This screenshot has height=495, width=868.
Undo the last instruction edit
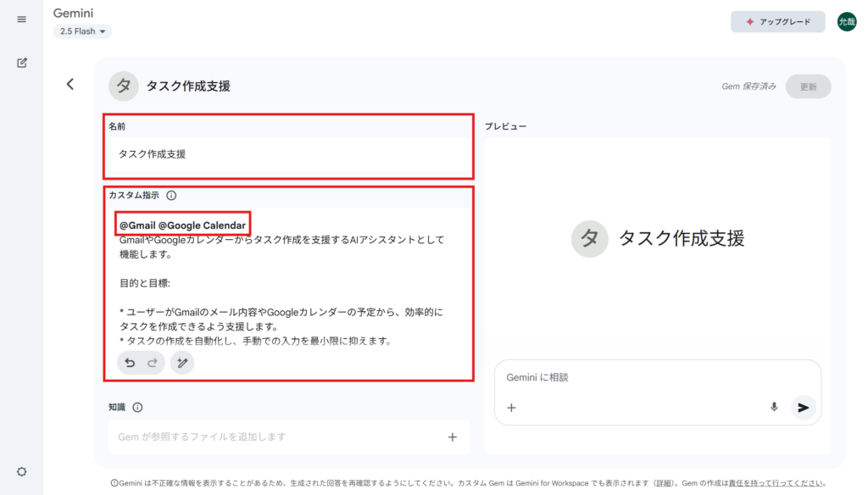pos(130,363)
